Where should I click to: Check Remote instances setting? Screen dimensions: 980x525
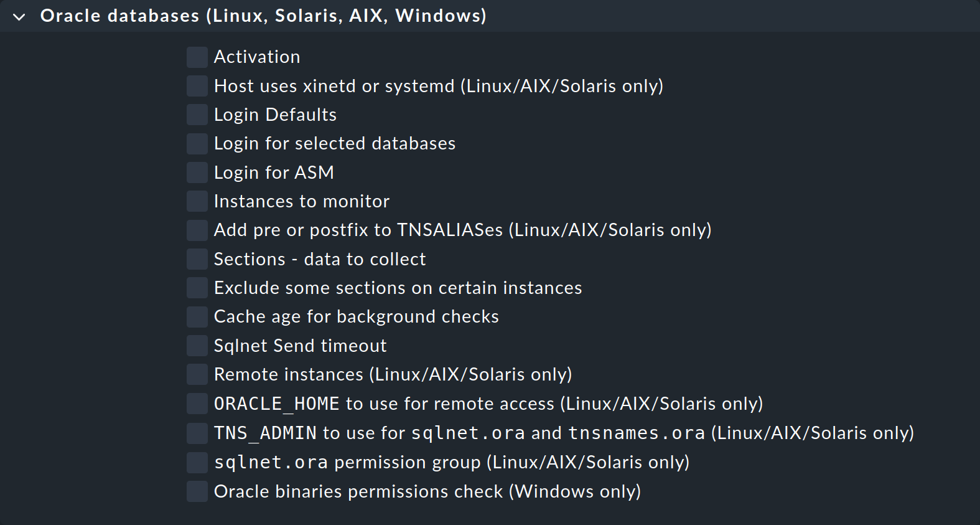196,374
